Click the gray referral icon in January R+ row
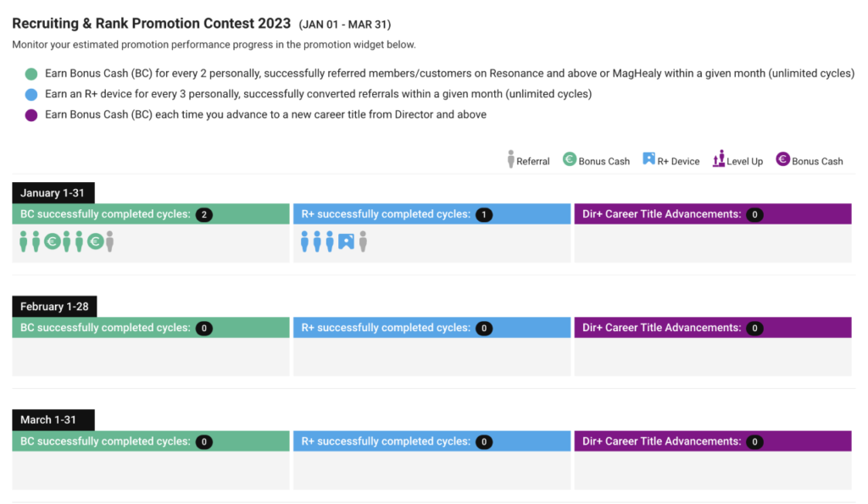The height and width of the screenshot is (504, 868). (x=363, y=241)
